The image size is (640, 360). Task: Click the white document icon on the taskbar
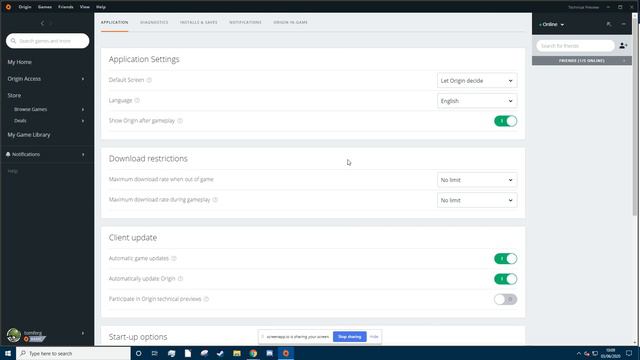pyautogui.click(x=188, y=353)
